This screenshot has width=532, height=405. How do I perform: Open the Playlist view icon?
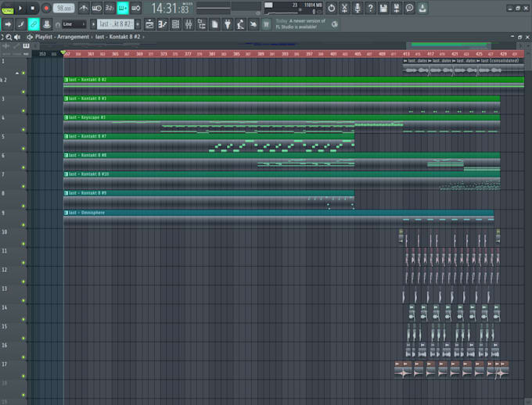[149, 24]
